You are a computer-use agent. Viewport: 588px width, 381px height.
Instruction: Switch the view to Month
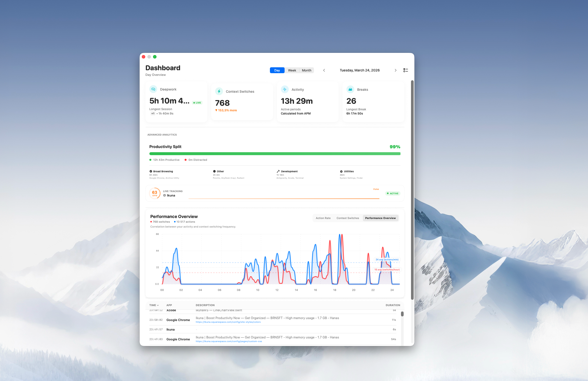click(306, 70)
